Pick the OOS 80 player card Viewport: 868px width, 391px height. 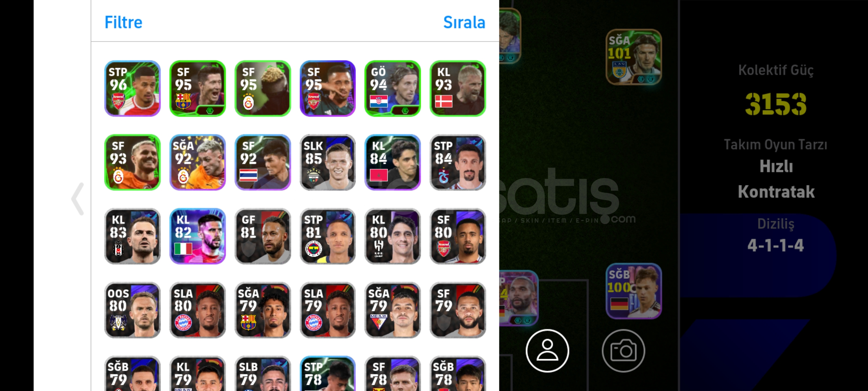click(132, 310)
